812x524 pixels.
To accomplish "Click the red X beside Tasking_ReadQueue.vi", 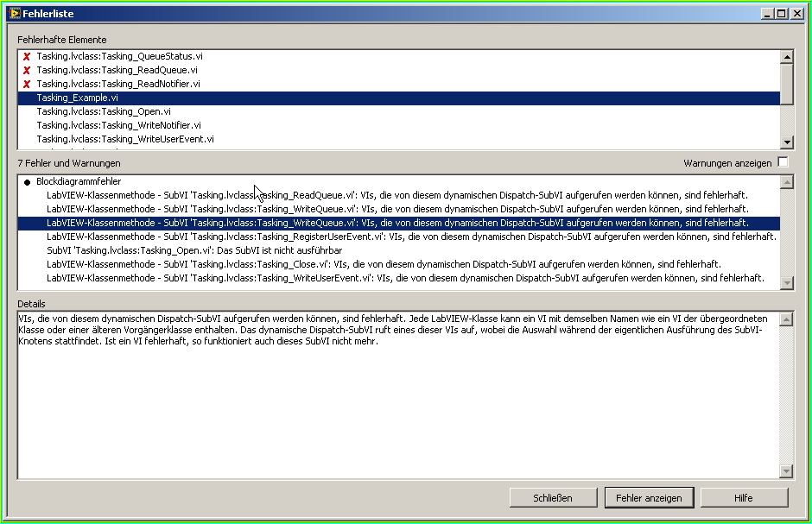I will pos(27,70).
